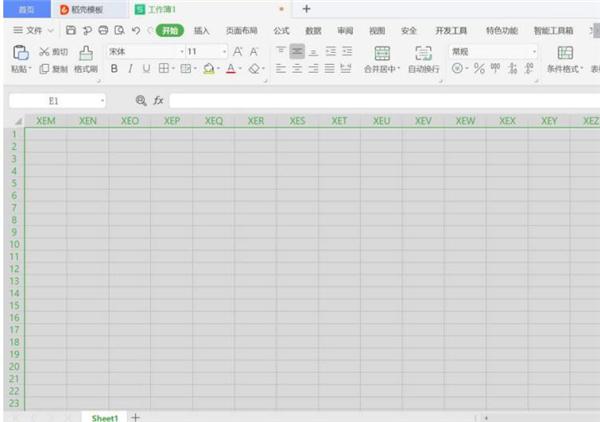The image size is (600, 422).
Task: Expand font color dropdown arrow
Action: click(240, 68)
